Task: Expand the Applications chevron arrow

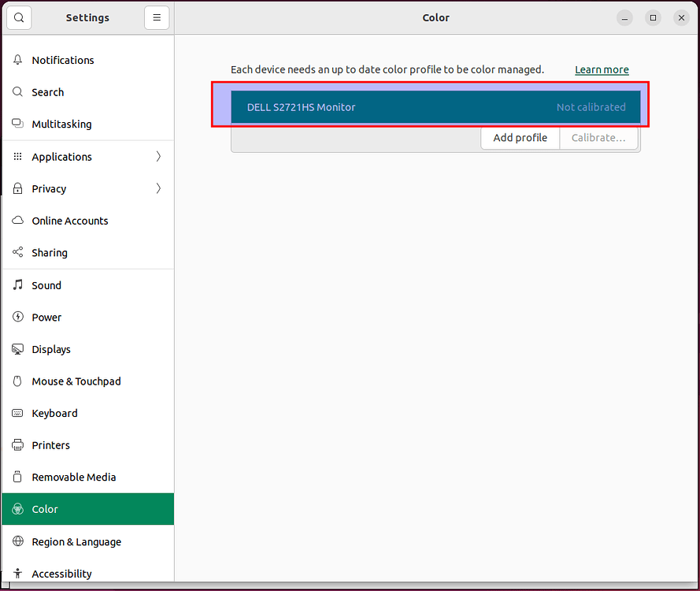Action: click(158, 157)
